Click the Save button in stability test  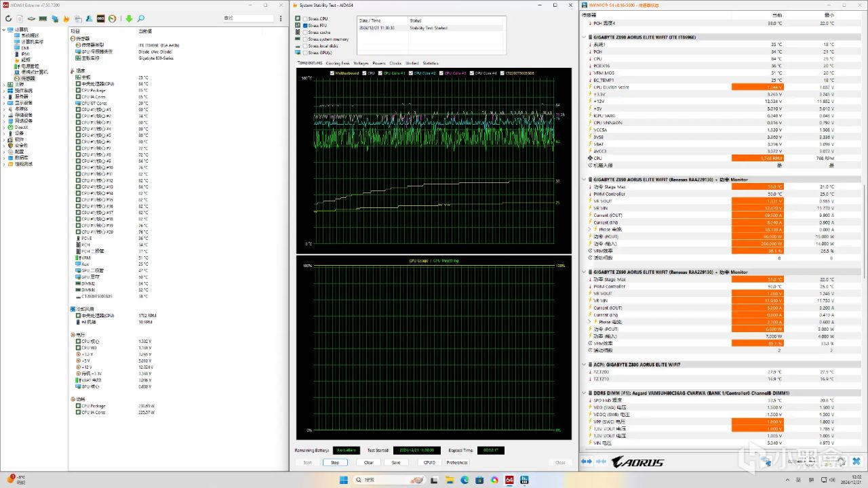coord(396,462)
